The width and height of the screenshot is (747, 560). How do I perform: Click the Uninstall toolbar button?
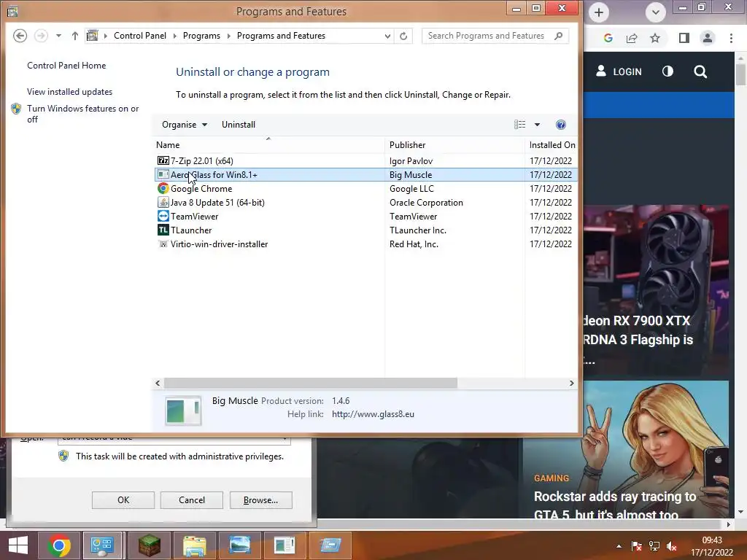pos(239,124)
